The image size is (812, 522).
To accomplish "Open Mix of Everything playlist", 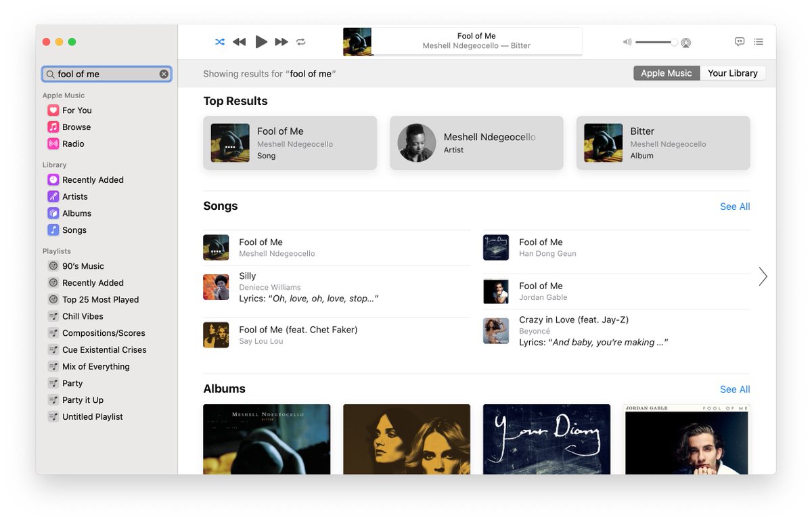I will pos(89,367).
